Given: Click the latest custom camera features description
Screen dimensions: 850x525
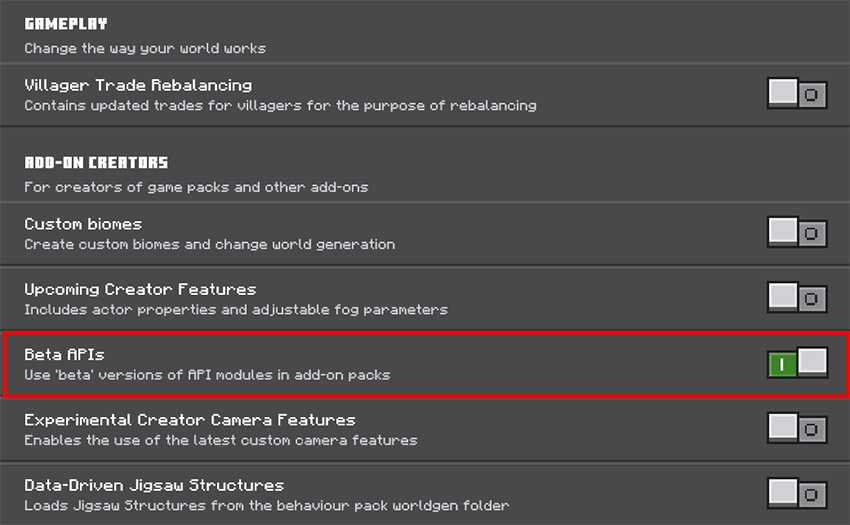Looking at the screenshot, I should tap(220, 440).
